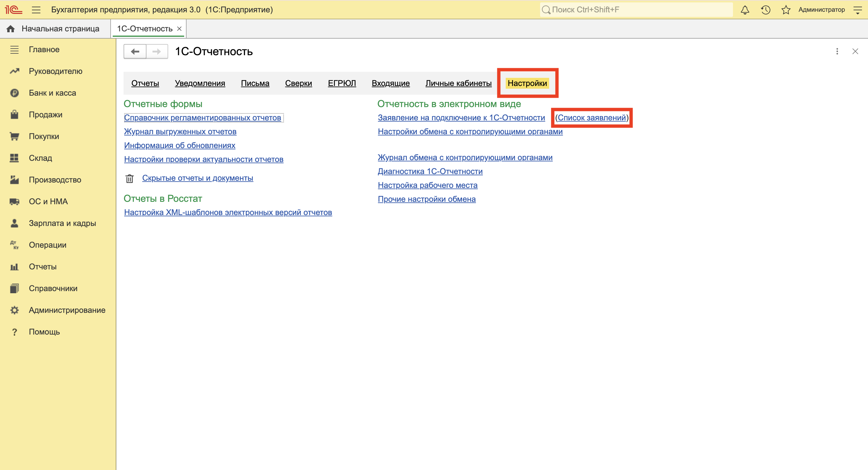Click the 1C logo icon

point(13,9)
